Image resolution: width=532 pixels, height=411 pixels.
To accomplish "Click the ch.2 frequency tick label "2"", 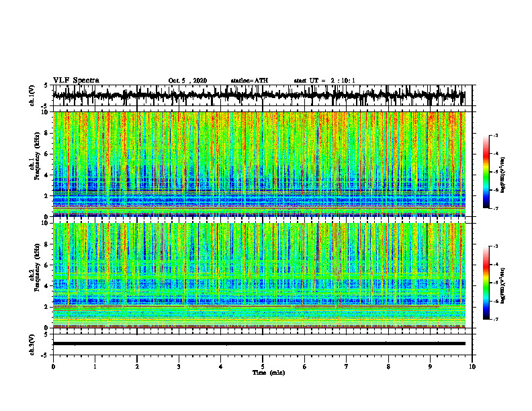I will click(47, 307).
